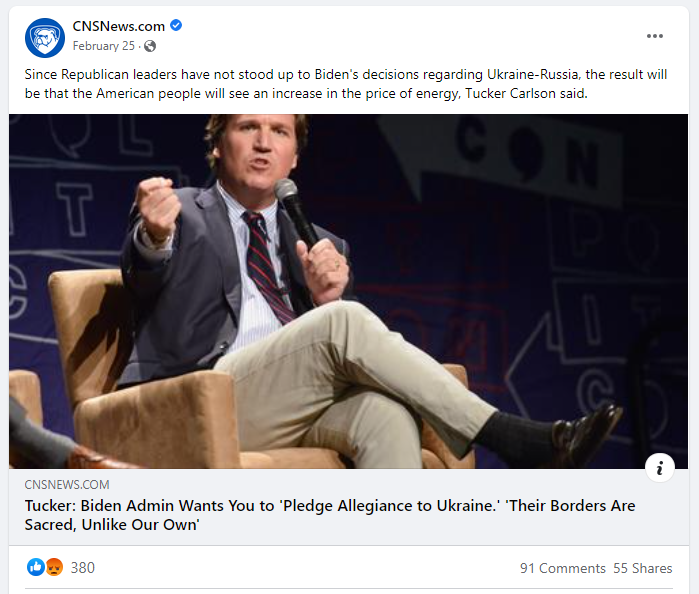The image size is (699, 594).
Task: Open the CNSNews.com page name link
Action: 119,26
